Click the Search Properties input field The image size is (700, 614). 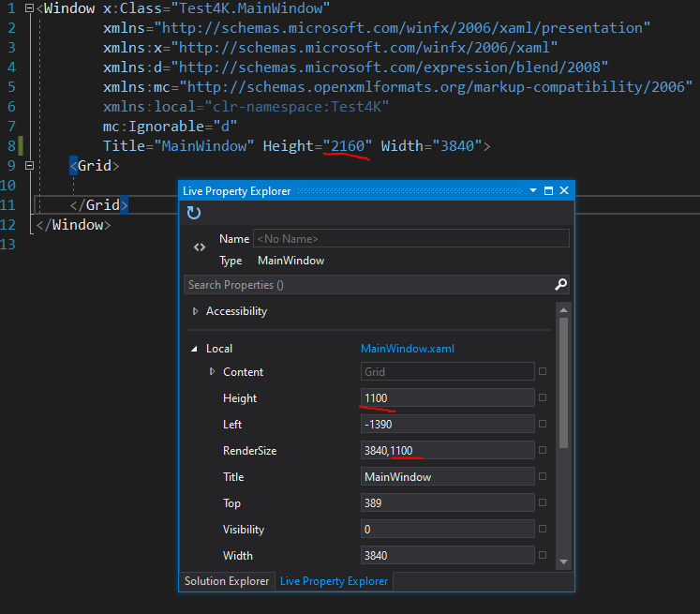[365, 284]
